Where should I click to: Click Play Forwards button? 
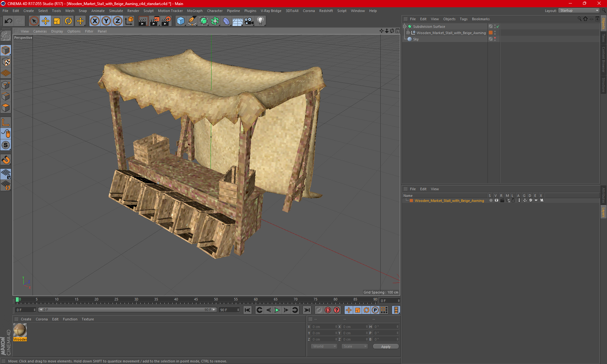click(277, 310)
